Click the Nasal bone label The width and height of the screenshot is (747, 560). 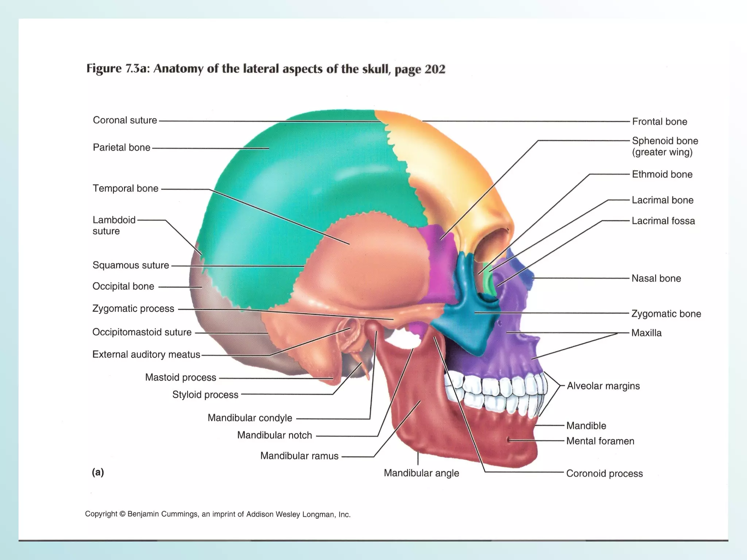click(x=656, y=279)
